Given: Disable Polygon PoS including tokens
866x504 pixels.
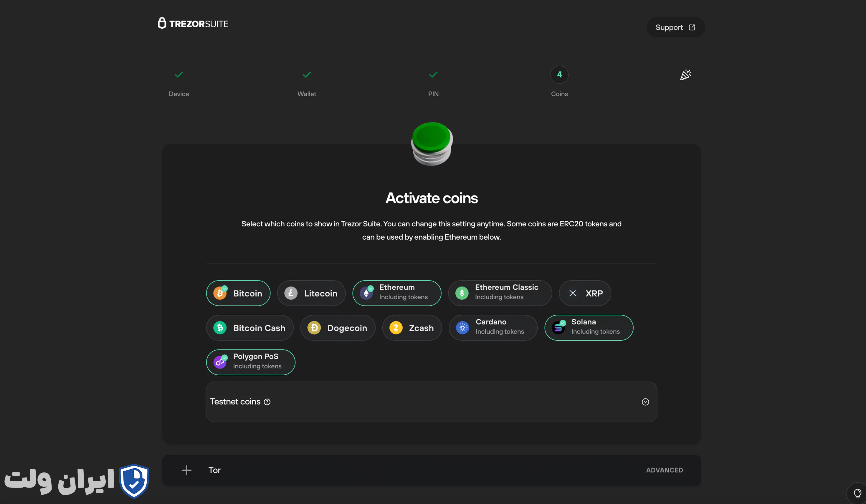Looking at the screenshot, I should (250, 362).
